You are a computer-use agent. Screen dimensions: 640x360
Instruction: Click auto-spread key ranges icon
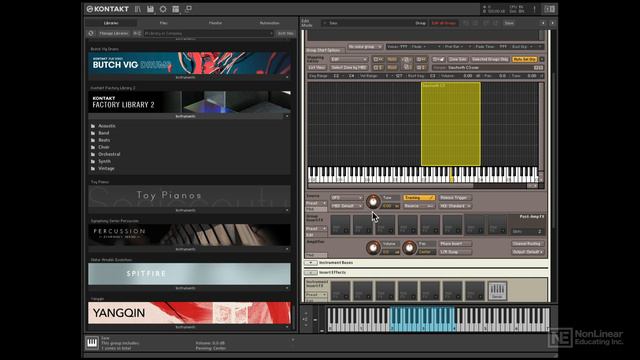[x=406, y=60]
